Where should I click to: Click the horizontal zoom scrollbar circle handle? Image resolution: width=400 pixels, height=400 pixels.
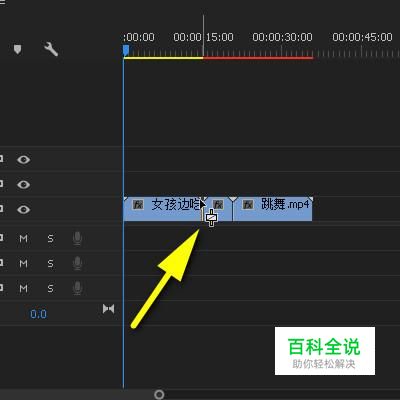(x=159, y=395)
